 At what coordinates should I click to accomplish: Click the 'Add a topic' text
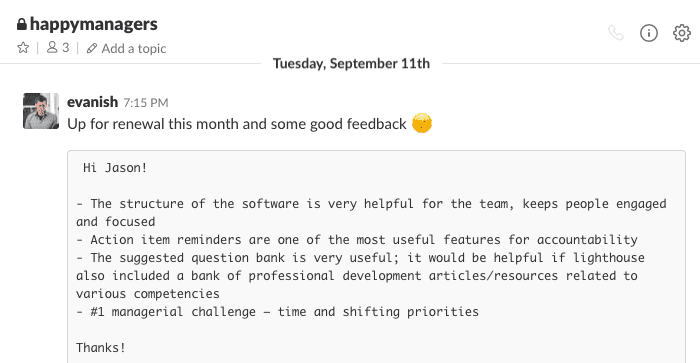(x=134, y=48)
